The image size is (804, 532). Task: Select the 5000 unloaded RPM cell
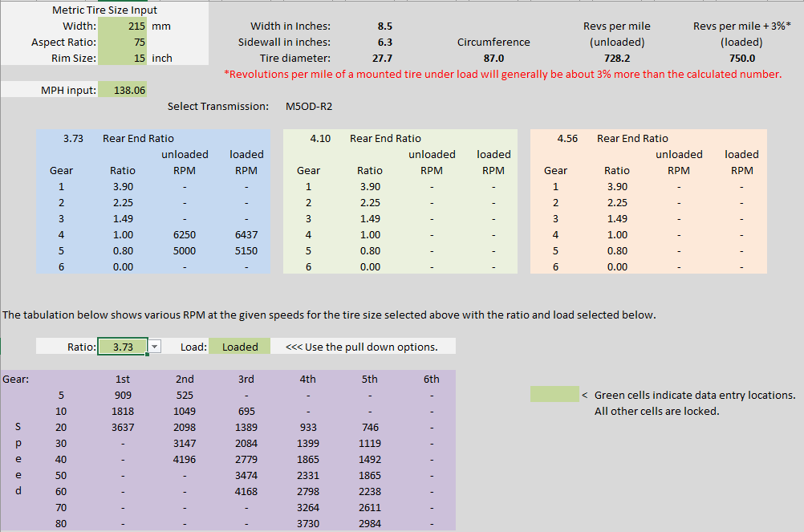pyautogui.click(x=185, y=251)
